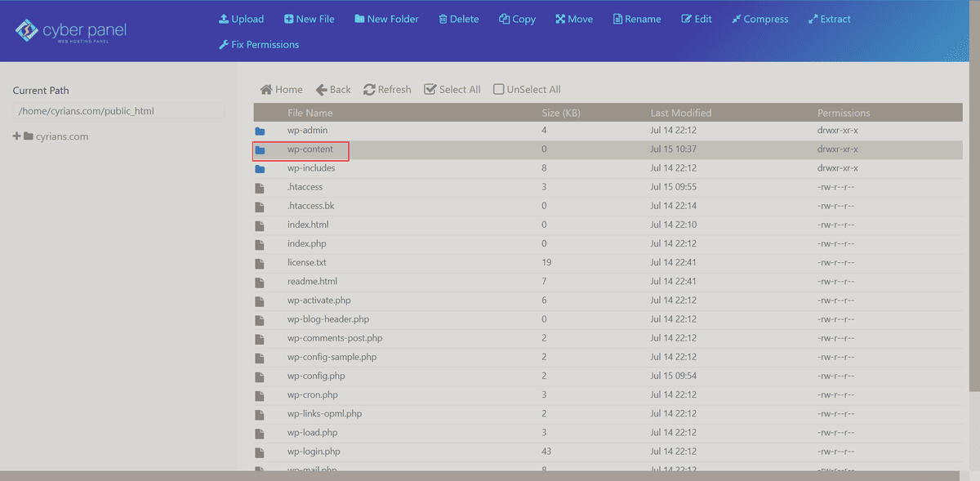Click the Edit toolbar button
980x481 pixels.
pos(697,19)
